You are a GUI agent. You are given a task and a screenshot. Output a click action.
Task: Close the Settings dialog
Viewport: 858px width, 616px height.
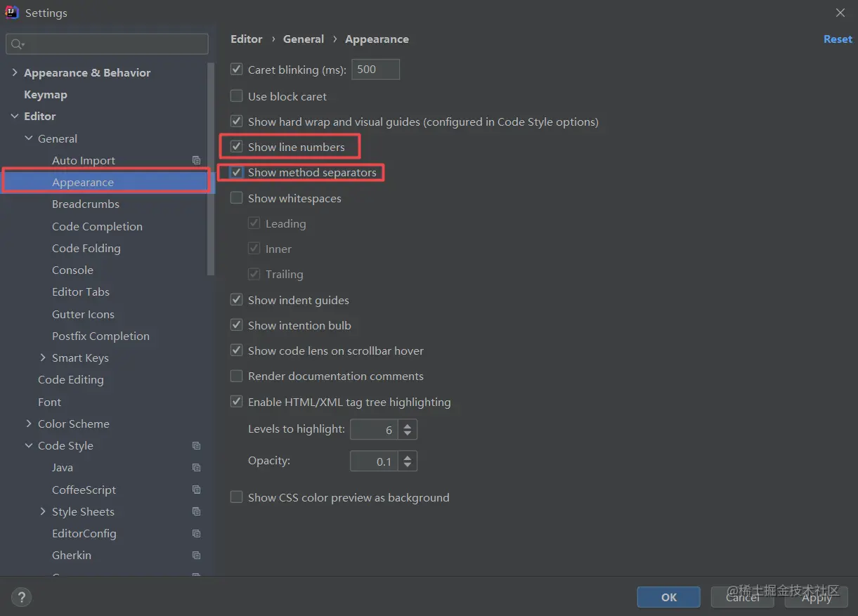[x=840, y=13]
